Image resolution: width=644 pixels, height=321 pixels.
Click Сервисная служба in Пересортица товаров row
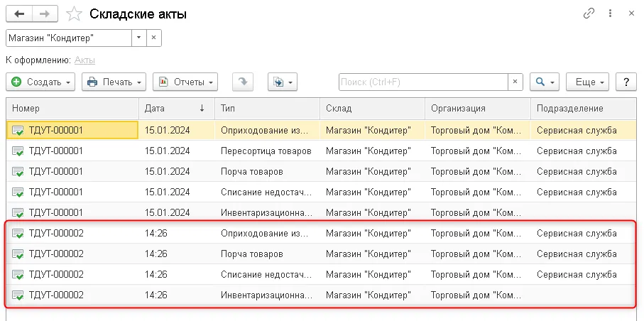[577, 151]
